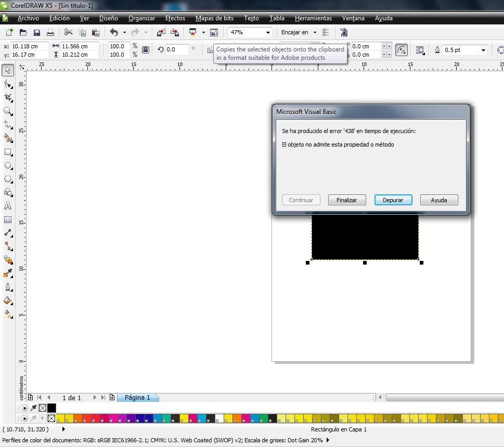This screenshot has width=504, height=447.
Task: Click the Save disk icon
Action: [36, 32]
